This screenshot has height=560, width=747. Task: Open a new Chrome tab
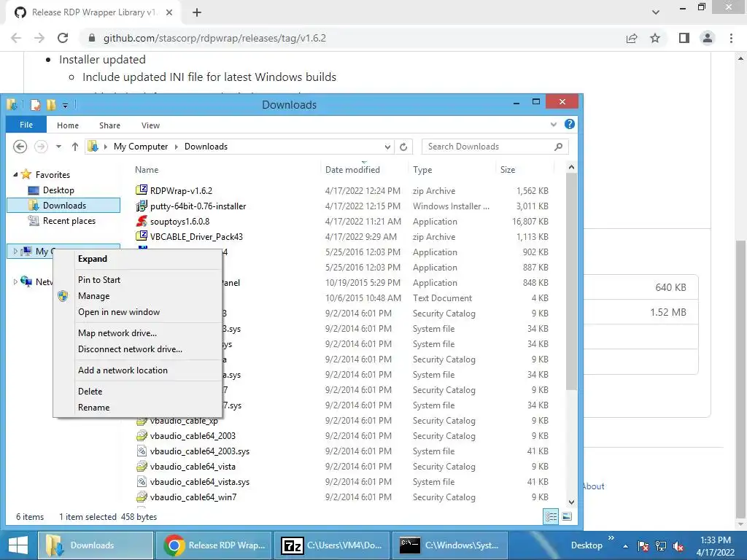(x=197, y=12)
